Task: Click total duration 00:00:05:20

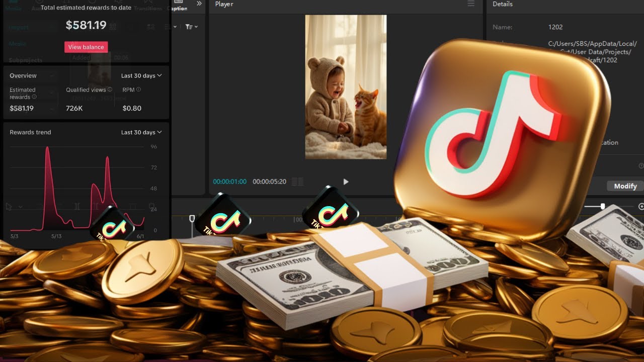Action: (269, 182)
